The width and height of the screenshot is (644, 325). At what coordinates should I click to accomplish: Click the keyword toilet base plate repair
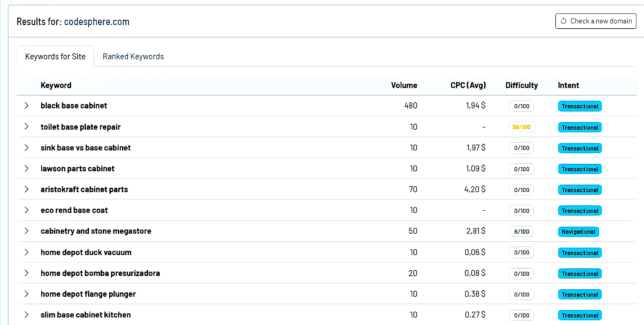click(80, 127)
